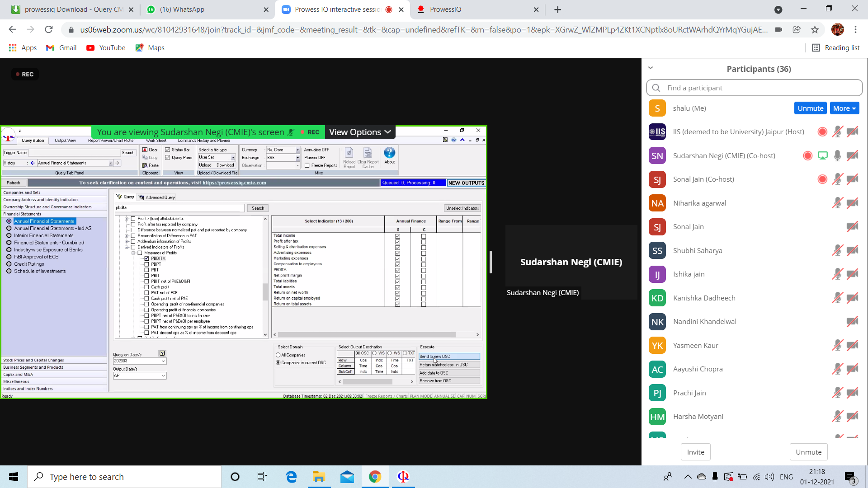
Task: Click the bottom Unmute button
Action: (x=808, y=452)
